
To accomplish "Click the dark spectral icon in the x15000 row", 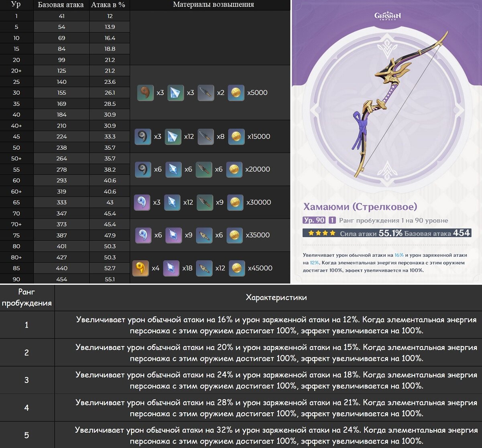I will pyautogui.click(x=143, y=137).
